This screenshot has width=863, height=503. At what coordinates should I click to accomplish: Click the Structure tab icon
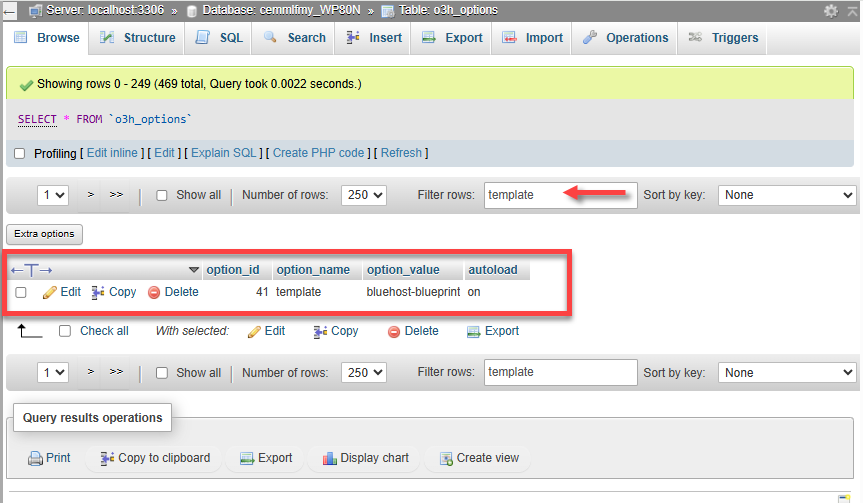[107, 37]
